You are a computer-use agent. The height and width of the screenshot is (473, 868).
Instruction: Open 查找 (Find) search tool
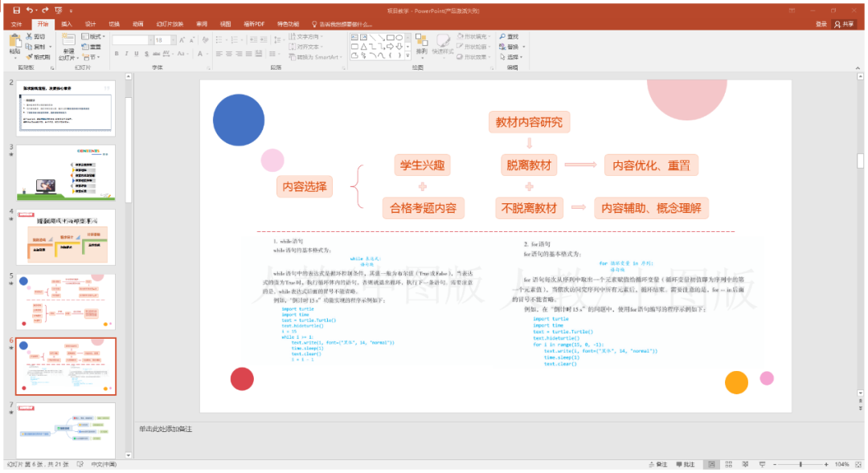[x=509, y=36]
